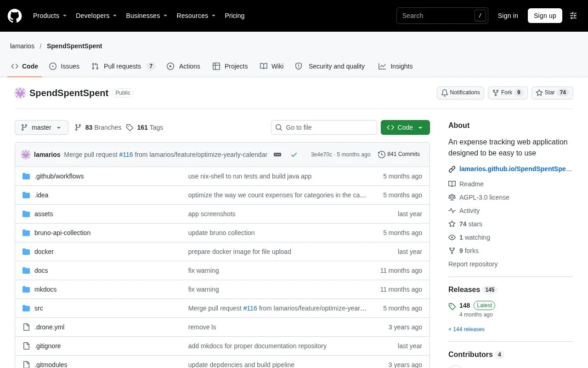Screen dimensions: 588x368
Task: Open the 161 Tags link
Action: (x=145, y=127)
